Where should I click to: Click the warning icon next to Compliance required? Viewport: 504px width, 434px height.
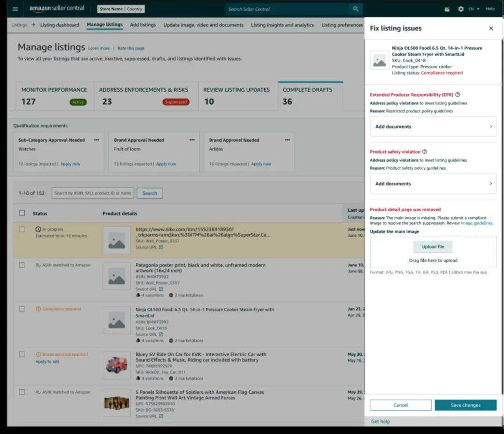coord(38,309)
